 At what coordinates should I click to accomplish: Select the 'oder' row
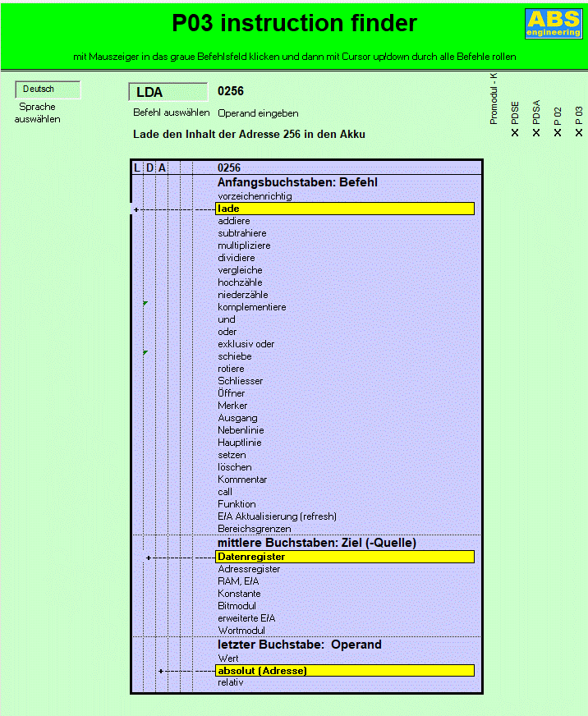[227, 332]
